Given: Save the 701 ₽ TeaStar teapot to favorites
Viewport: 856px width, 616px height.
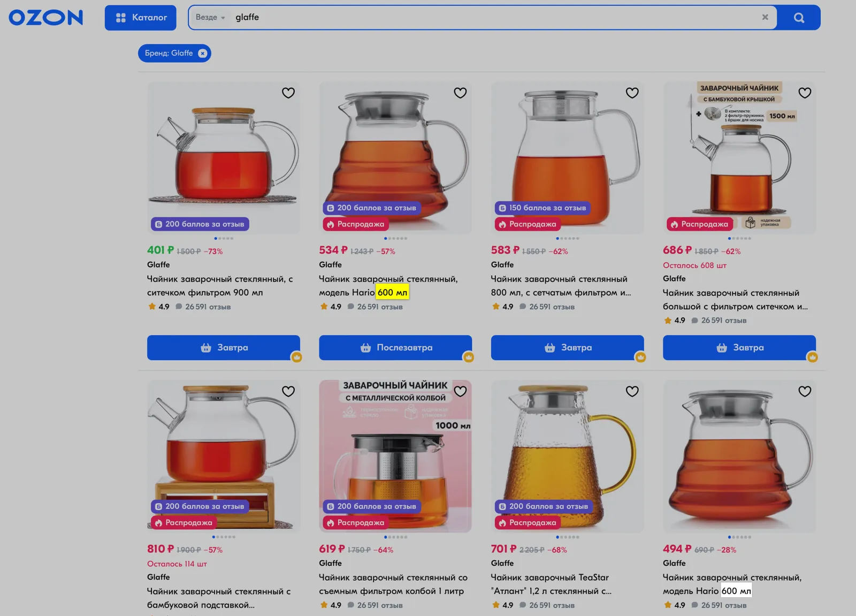Looking at the screenshot, I should pos(632,391).
